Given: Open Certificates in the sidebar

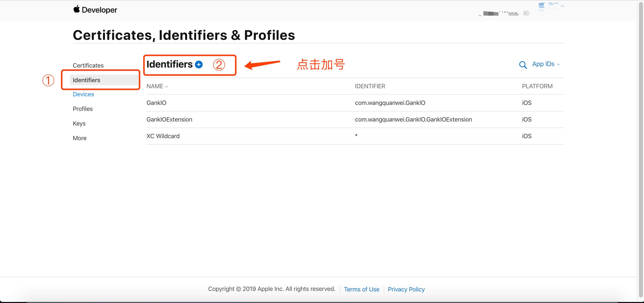Looking at the screenshot, I should tap(88, 66).
